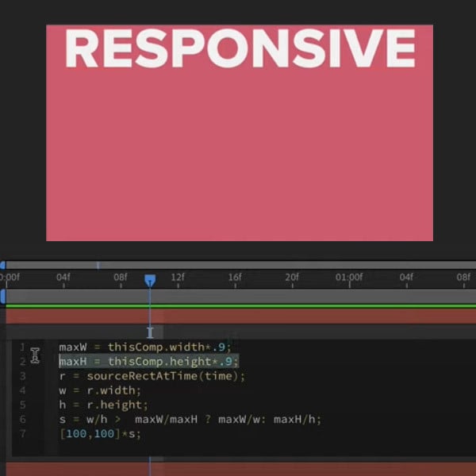Click the 12f mark on time ruler

(x=178, y=278)
